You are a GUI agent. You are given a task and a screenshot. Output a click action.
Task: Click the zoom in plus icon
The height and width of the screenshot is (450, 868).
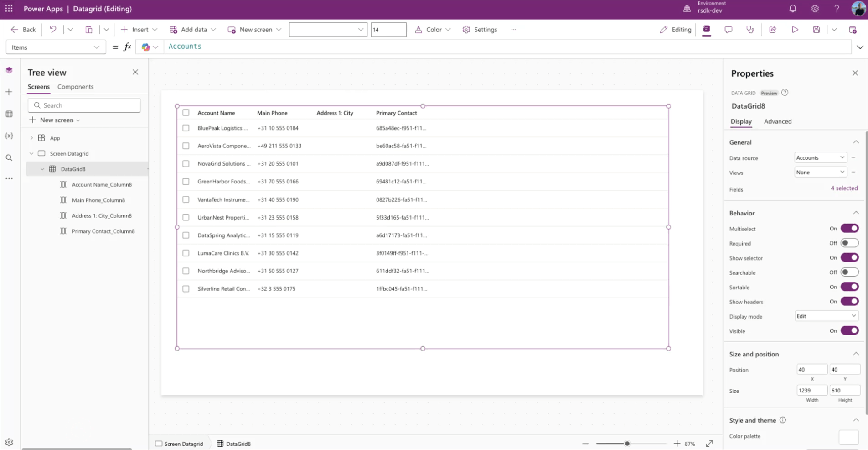(677, 444)
